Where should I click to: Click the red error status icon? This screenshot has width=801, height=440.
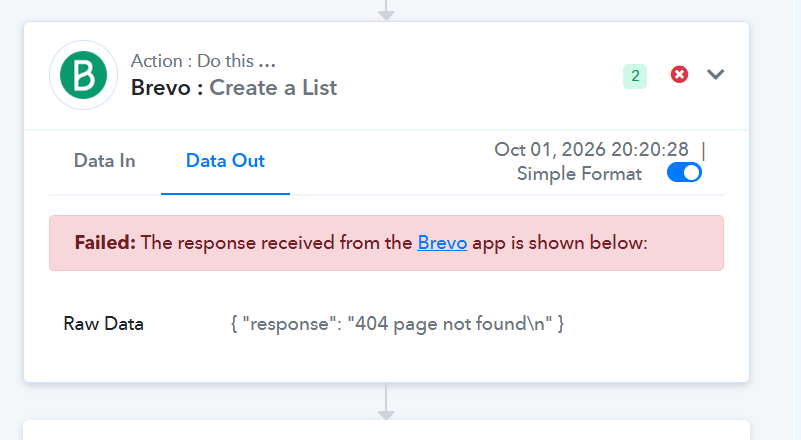pyautogui.click(x=679, y=75)
